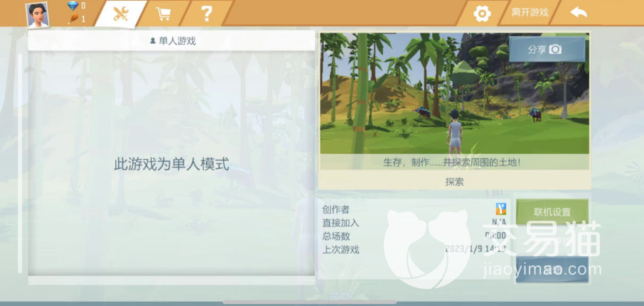Image resolution: width=644 pixels, height=306 pixels.
Task: Click the 总场数 label
Action: [x=336, y=236]
